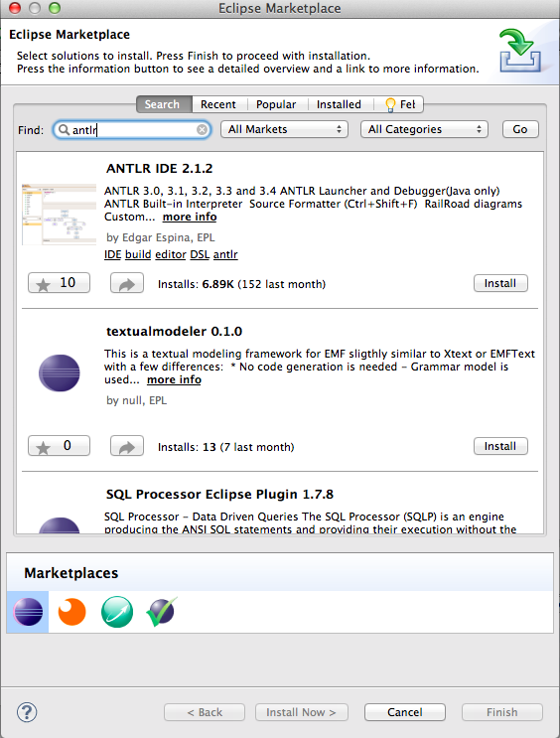Click 'Installs: 6.89K (152 last month)' text
560x738 pixels.
tap(241, 284)
